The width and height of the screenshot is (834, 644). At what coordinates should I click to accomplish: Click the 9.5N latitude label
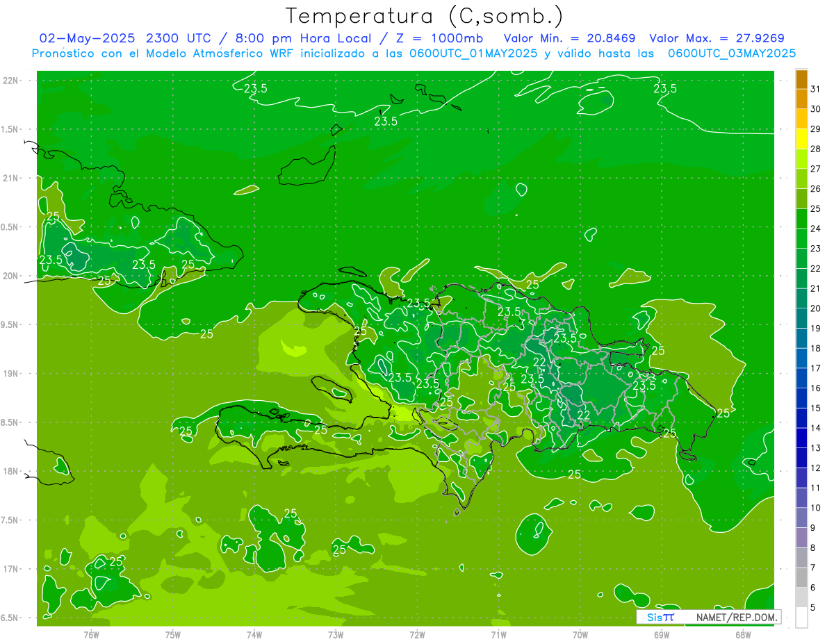tap(10, 324)
